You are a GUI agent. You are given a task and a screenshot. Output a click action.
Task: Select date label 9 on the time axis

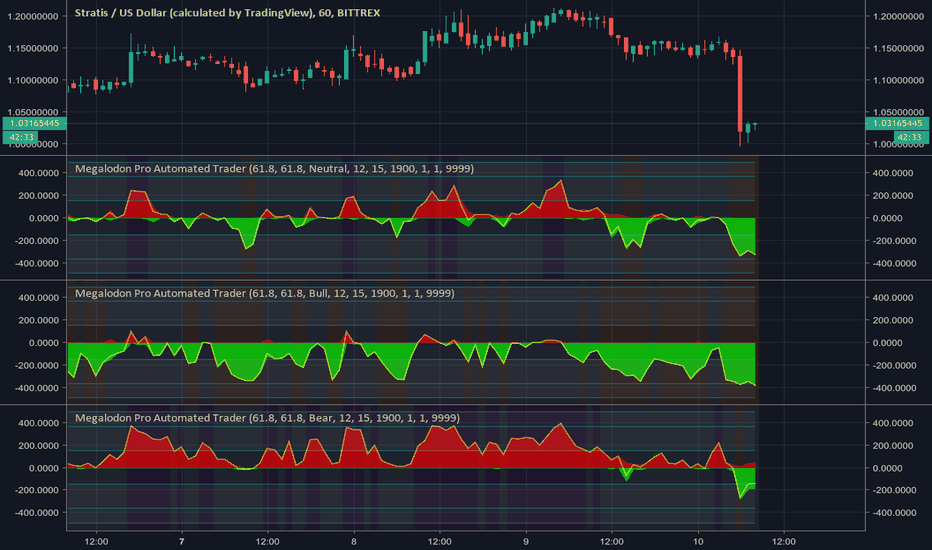[x=525, y=542]
